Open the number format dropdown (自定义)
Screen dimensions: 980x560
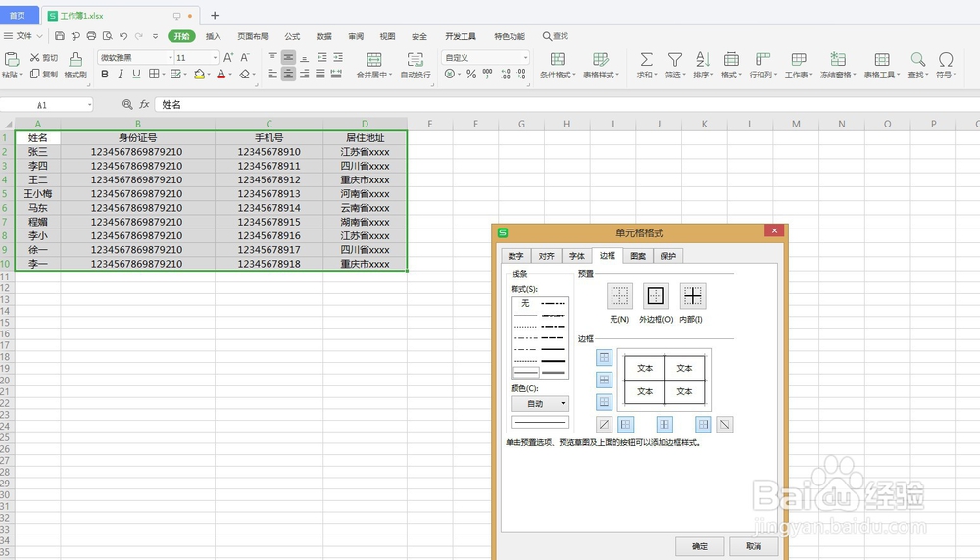point(525,58)
